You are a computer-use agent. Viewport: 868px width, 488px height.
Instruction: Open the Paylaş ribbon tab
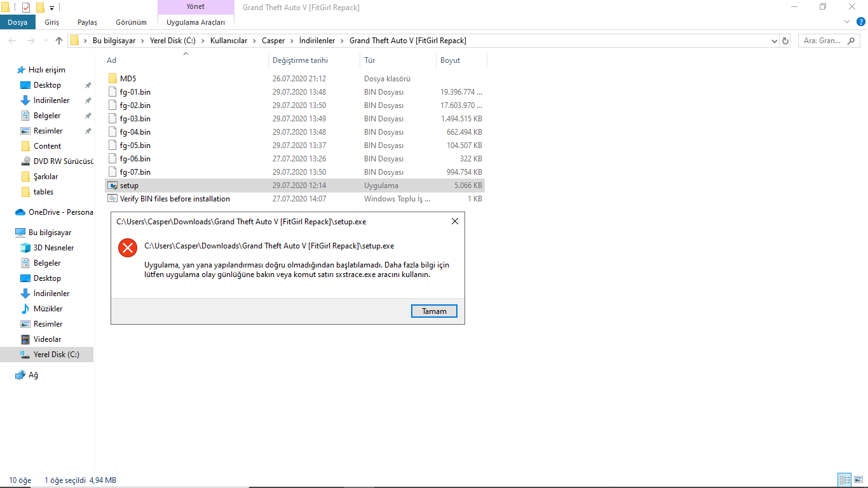[87, 22]
